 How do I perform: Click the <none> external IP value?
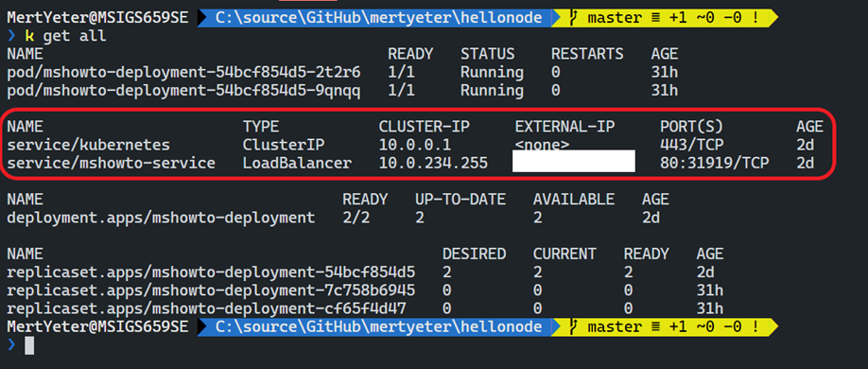542,145
